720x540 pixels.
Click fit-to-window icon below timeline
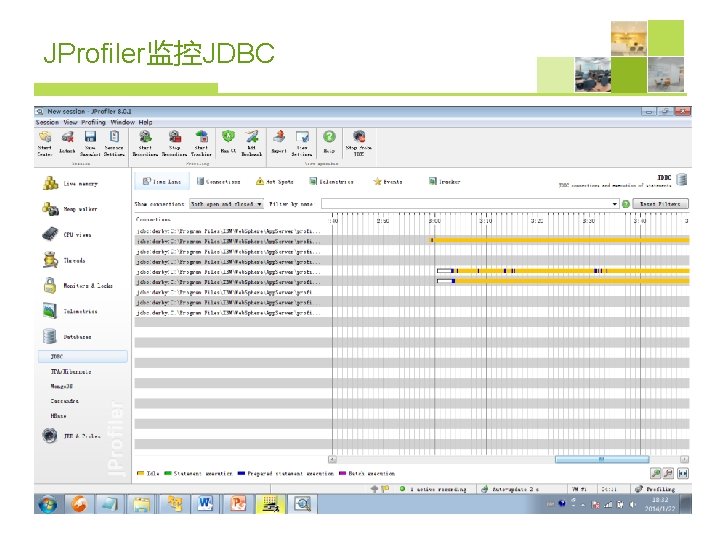pyautogui.click(x=683, y=473)
